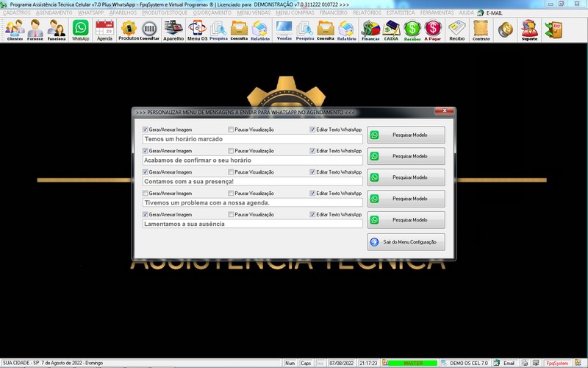
Task: Open the Clientes registration icon
Action: tap(15, 30)
